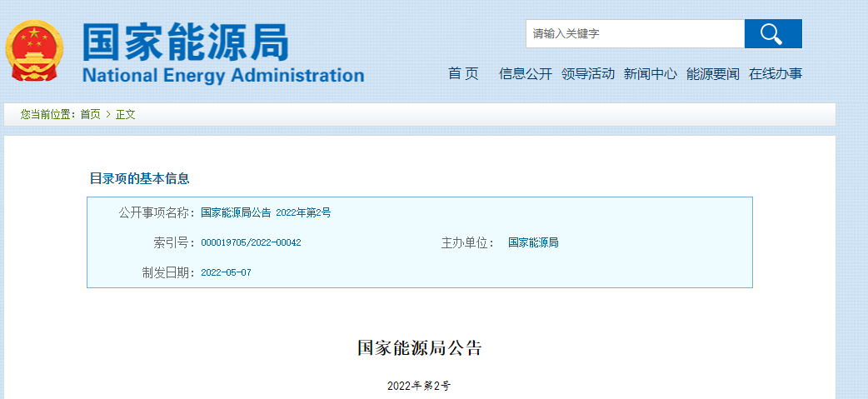Viewport: 868px width, 399px height.
Task: Click the National Energy Administration English title
Action: tap(223, 76)
